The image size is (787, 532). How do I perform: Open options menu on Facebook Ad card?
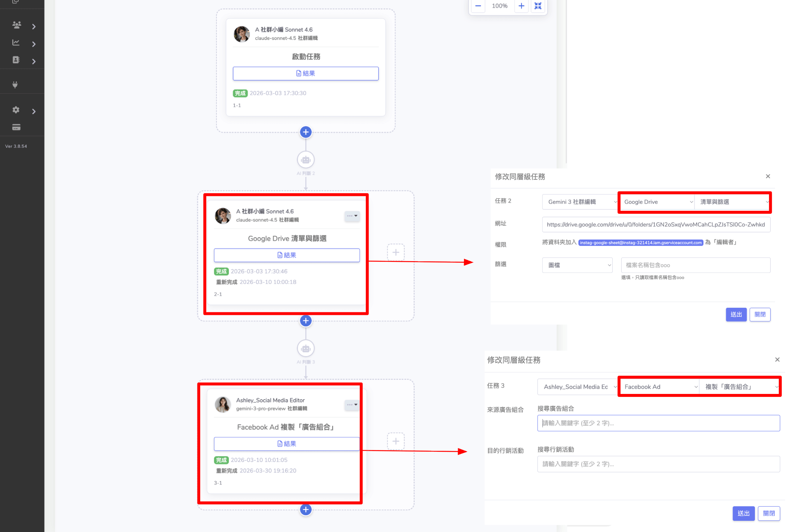(x=352, y=404)
